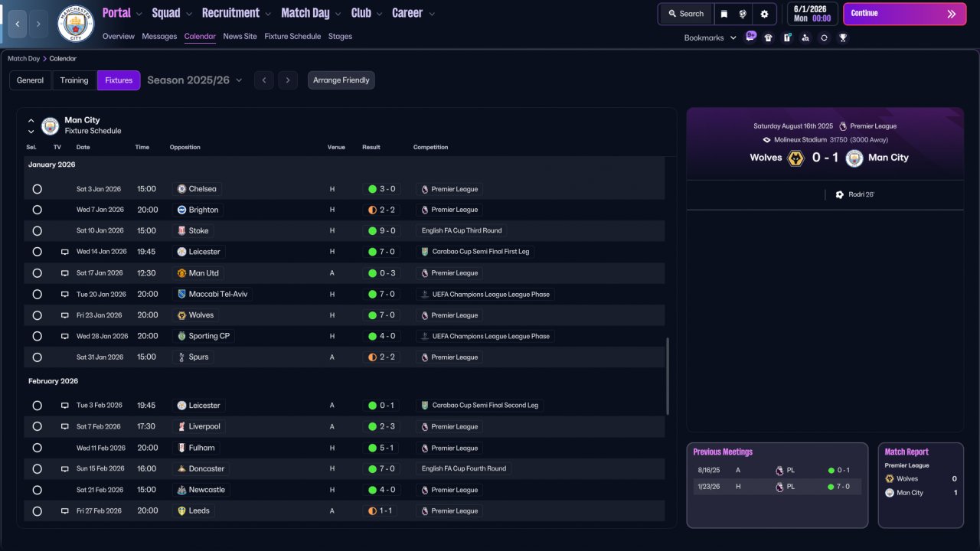The width and height of the screenshot is (980, 551).
Task: Select the Chelsea fixture radio button
Action: coord(37,189)
